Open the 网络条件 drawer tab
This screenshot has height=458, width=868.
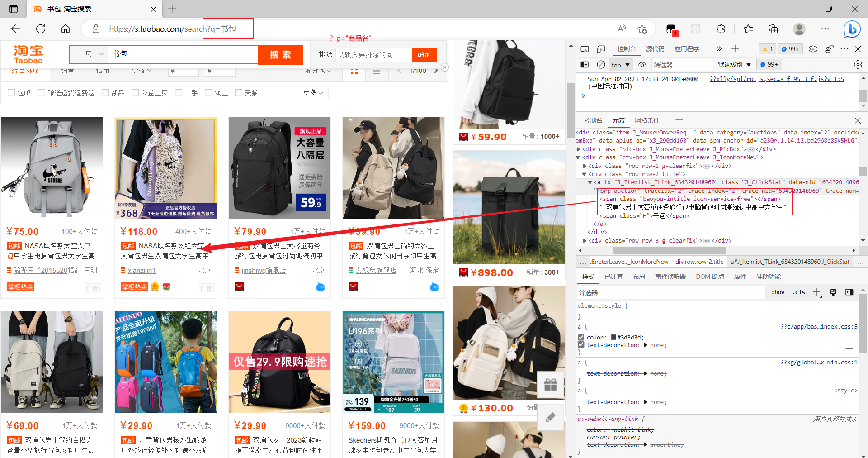[647, 120]
